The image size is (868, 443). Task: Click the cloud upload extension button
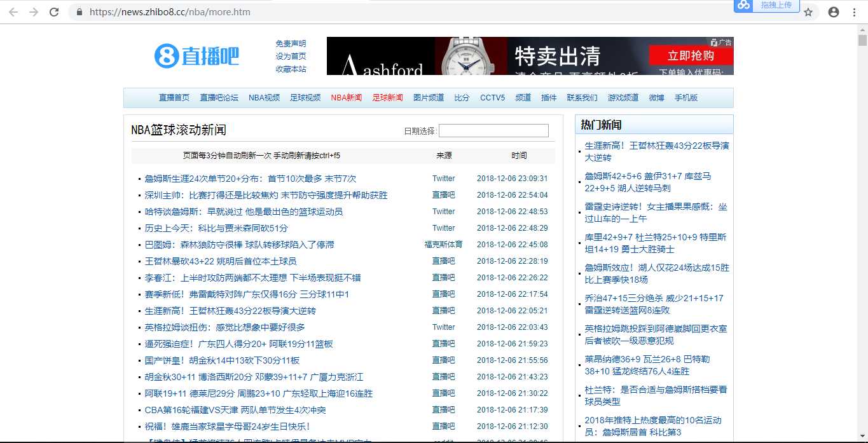766,6
